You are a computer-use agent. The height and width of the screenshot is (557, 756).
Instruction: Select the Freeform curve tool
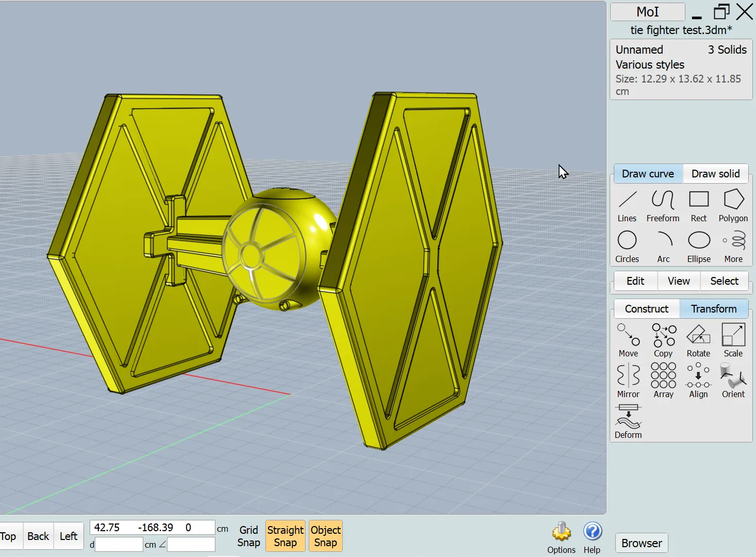tap(663, 205)
